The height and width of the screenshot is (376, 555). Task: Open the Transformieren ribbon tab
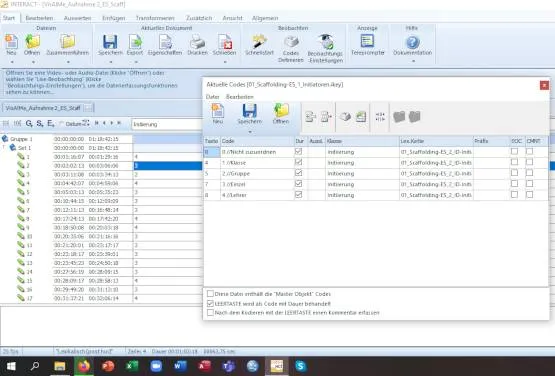tap(155, 18)
